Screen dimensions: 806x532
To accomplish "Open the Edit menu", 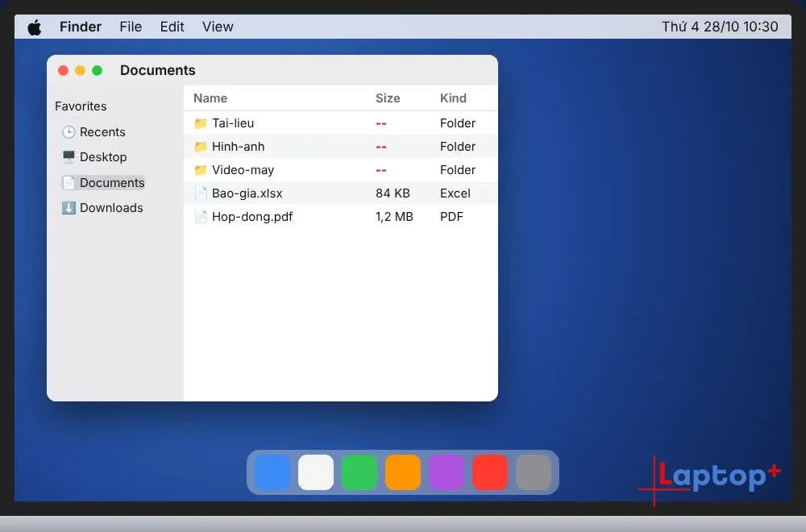I will coord(172,27).
